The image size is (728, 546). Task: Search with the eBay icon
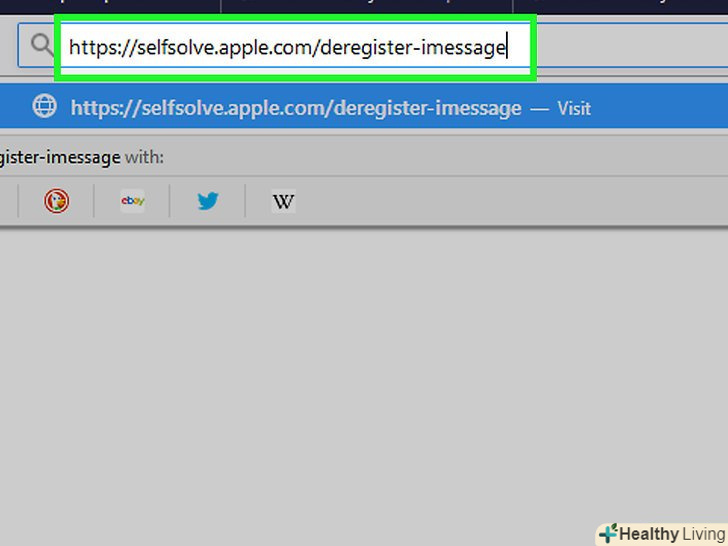[x=133, y=201]
